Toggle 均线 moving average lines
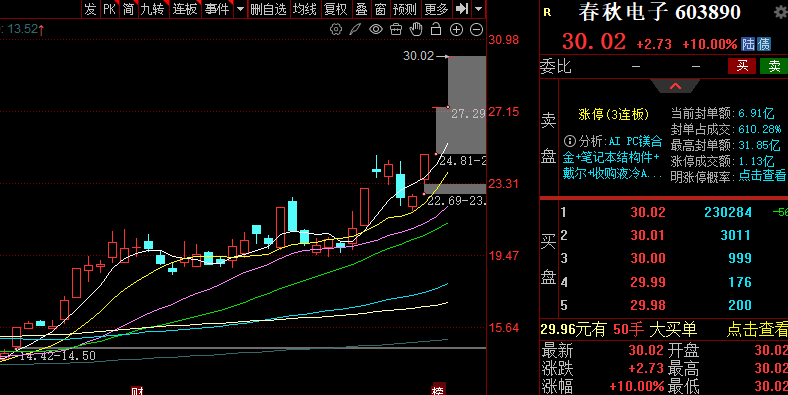This screenshot has height=395, width=788. (x=305, y=9)
